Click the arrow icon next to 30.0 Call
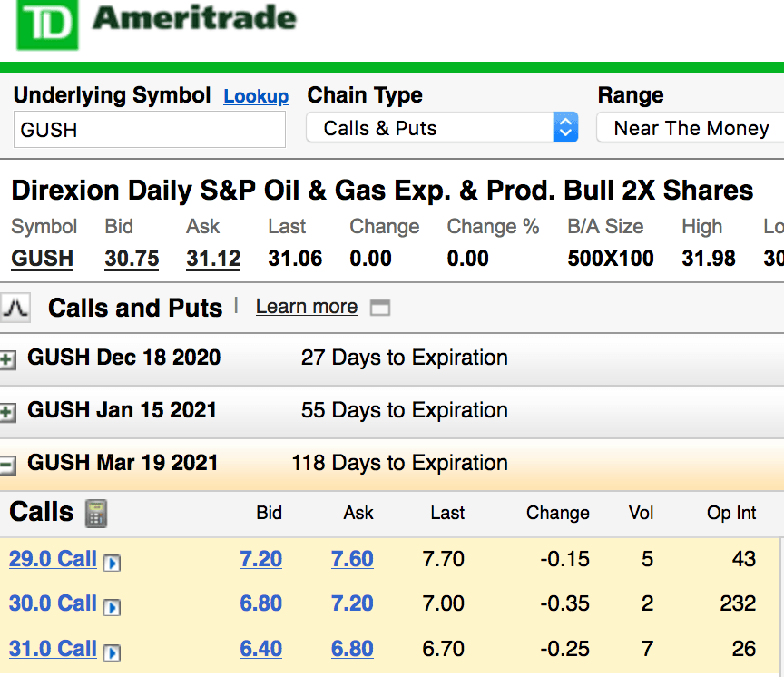 click(113, 607)
